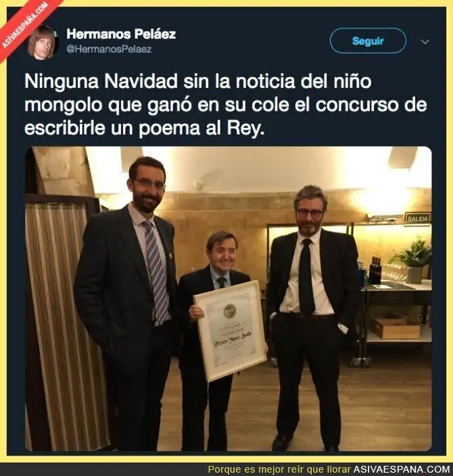453x476 pixels.
Task: Click the red ASIVAESPANA.COM corner ribbon
Action: (25, 25)
